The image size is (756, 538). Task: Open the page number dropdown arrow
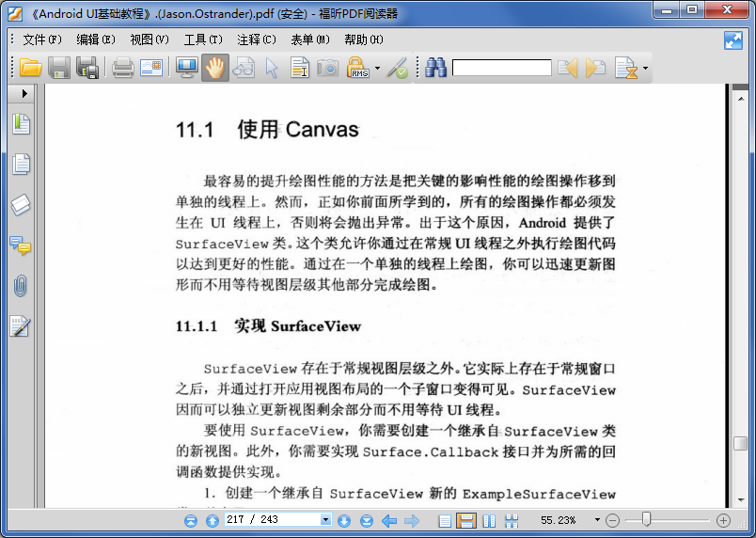(x=326, y=519)
